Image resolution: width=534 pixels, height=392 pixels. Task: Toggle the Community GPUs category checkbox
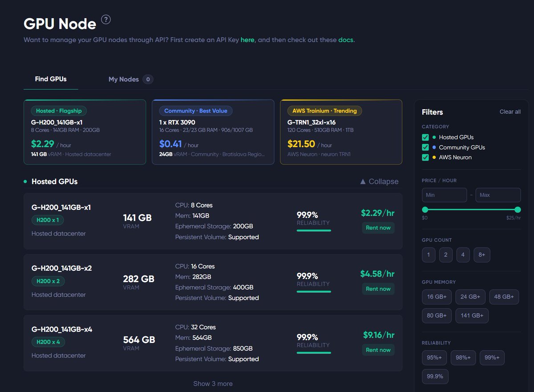[425, 147]
